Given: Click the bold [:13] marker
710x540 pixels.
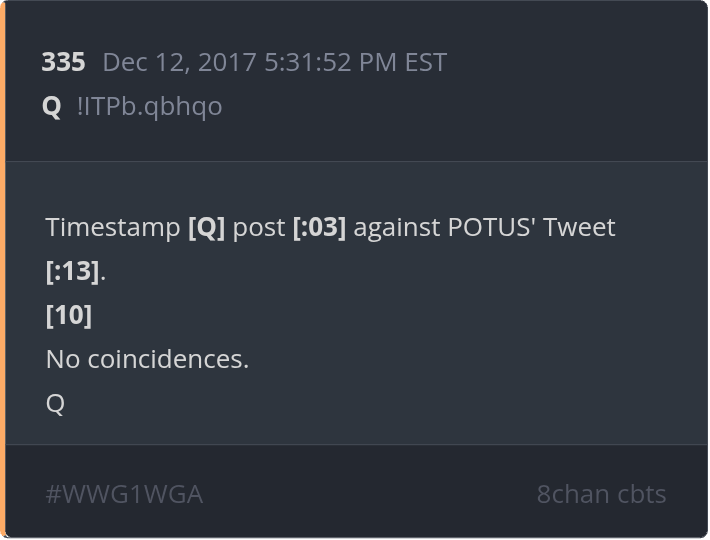Looking at the screenshot, I should (x=73, y=271).
